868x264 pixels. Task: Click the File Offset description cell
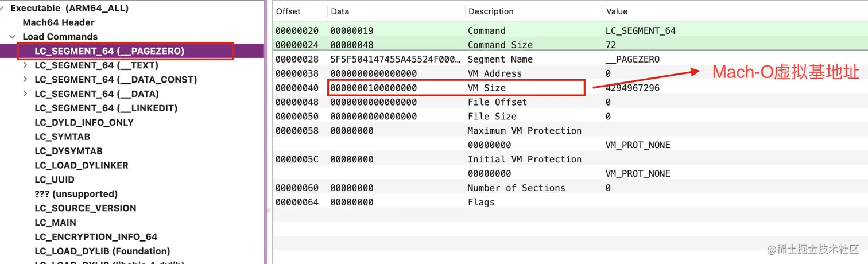497,102
